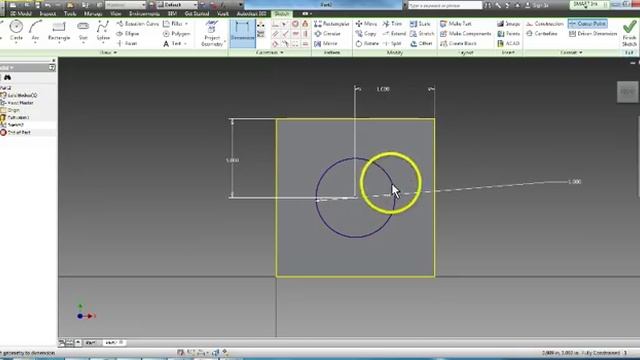Image resolution: width=640 pixels, height=360 pixels.
Task: Open the Get Started ribbon tab
Action: [197, 13]
